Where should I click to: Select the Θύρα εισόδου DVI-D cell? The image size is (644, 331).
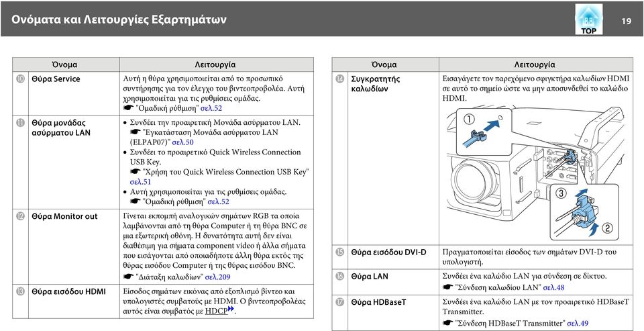pyautogui.click(x=394, y=257)
